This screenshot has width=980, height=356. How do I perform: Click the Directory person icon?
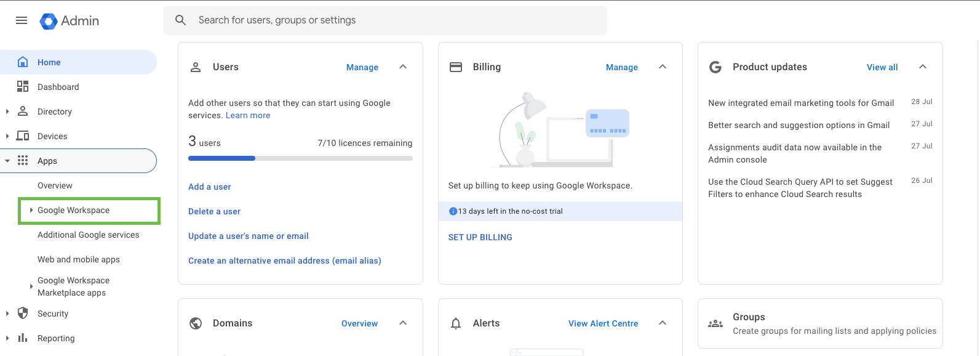pyautogui.click(x=23, y=111)
